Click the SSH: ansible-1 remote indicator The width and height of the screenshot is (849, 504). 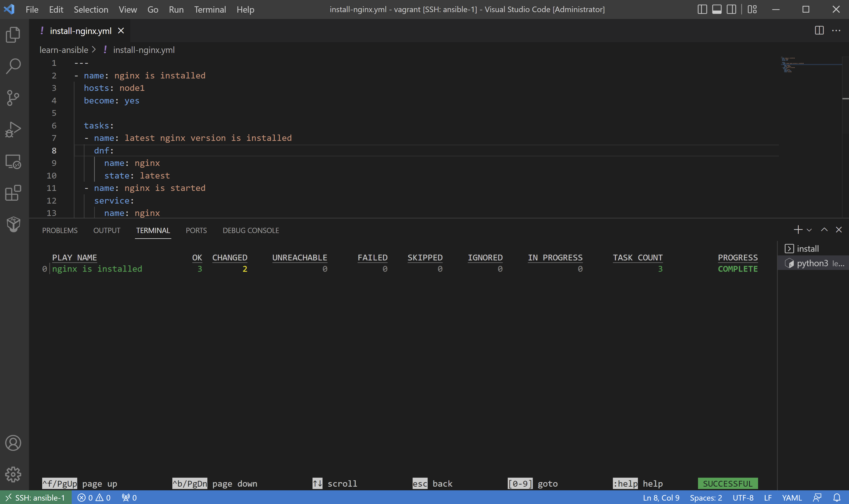pos(35,497)
